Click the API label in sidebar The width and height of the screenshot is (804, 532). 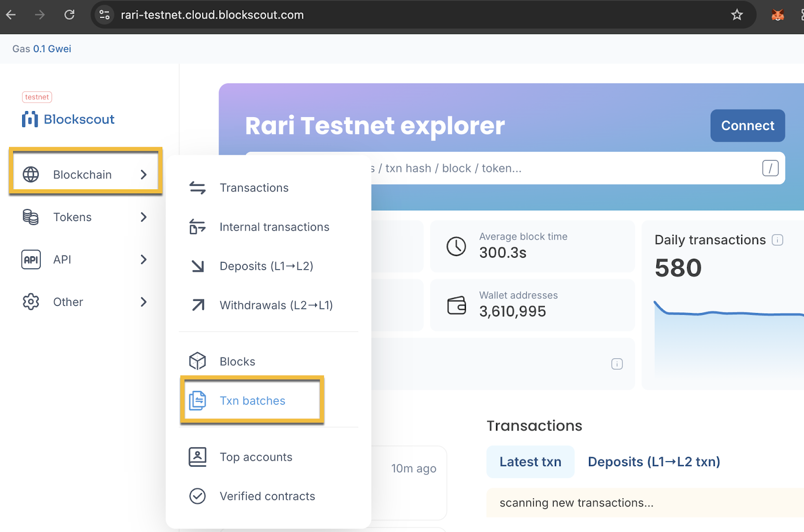coord(62,259)
